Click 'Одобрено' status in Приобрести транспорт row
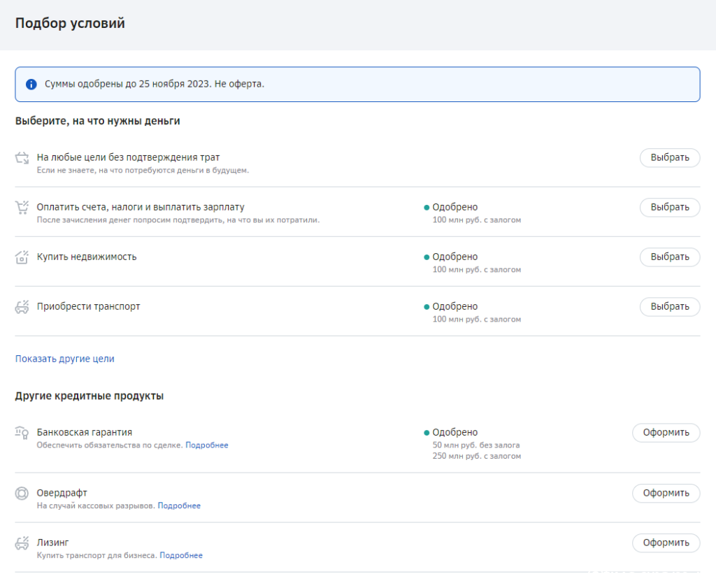This screenshot has height=588, width=716. point(454,307)
